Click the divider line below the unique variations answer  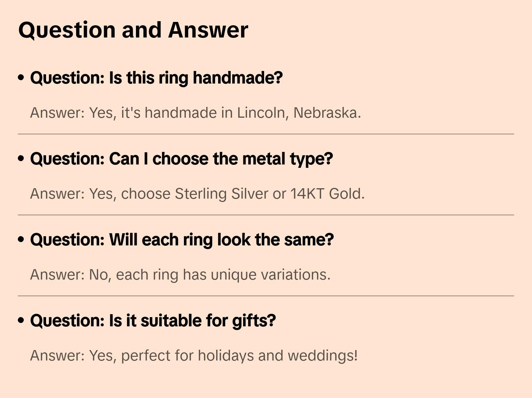pyautogui.click(x=266, y=296)
